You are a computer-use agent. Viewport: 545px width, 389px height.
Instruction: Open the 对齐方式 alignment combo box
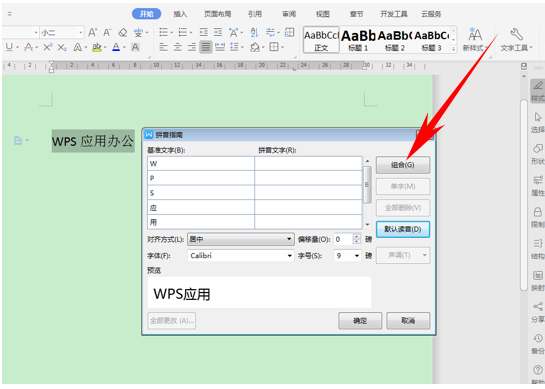tap(241, 239)
